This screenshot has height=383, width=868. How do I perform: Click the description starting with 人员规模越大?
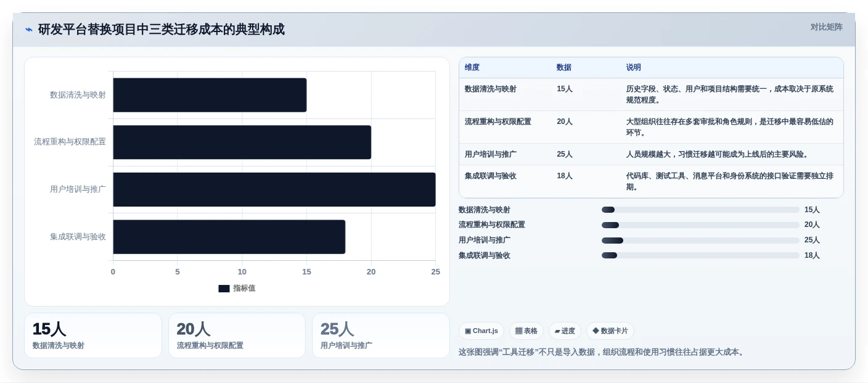pos(718,154)
